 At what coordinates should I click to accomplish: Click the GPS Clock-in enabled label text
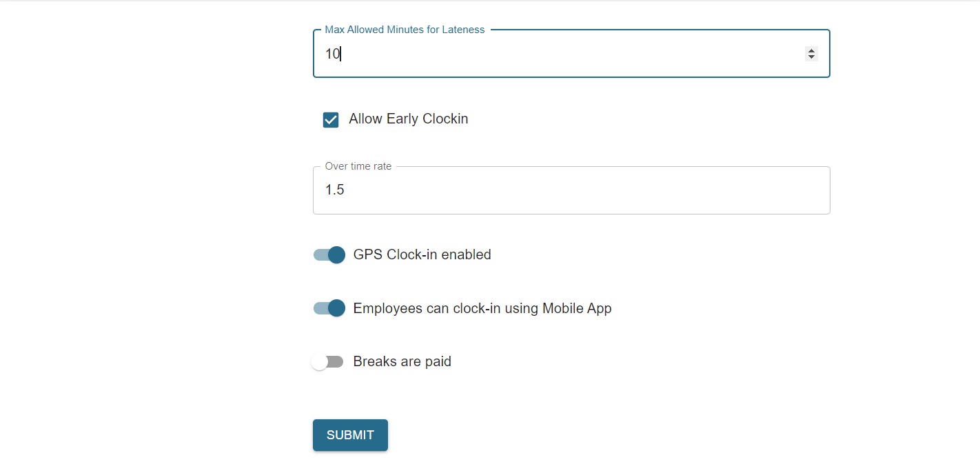point(422,254)
